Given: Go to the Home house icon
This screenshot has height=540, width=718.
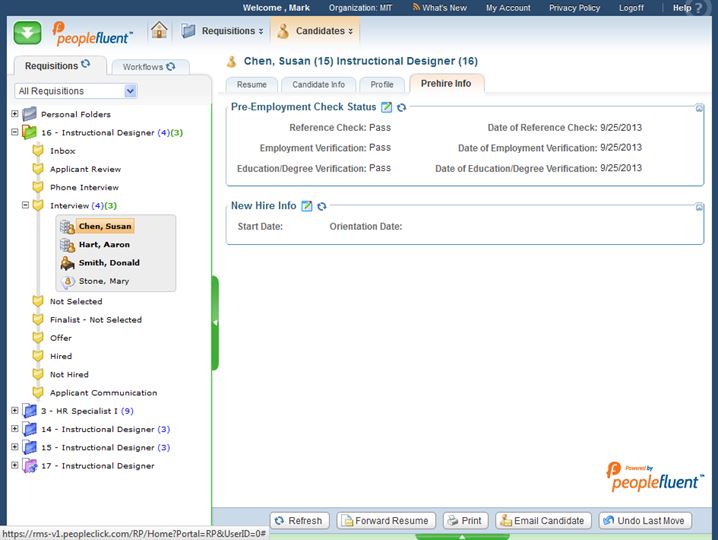Looking at the screenshot, I should point(159,30).
